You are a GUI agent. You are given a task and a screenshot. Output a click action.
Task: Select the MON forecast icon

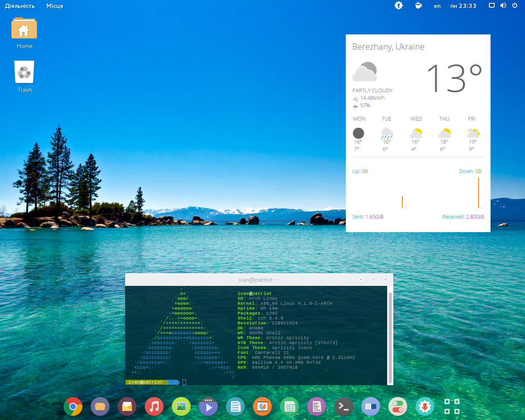click(358, 133)
